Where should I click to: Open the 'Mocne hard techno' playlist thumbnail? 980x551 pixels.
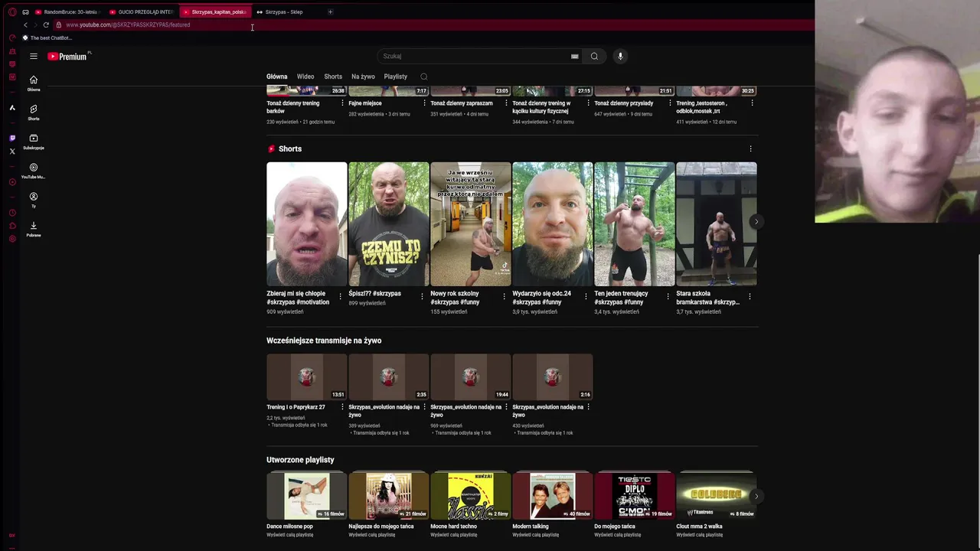471,496
